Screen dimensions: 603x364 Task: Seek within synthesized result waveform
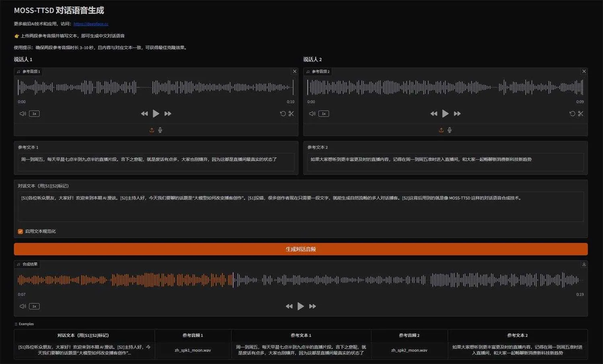301,280
